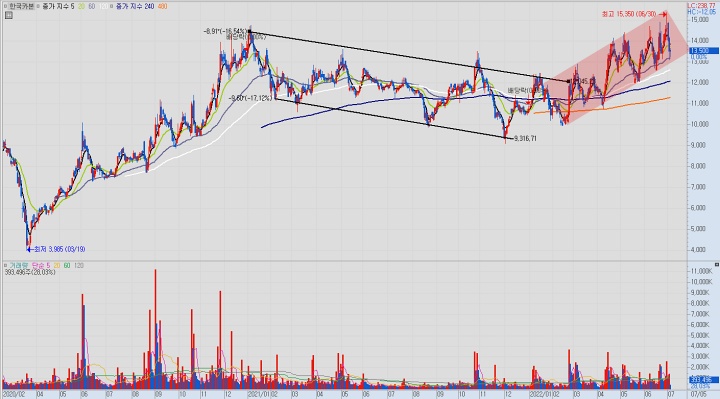720x399 pixels.
Task: Click the 10,000 price axis label
Action: tap(700, 124)
